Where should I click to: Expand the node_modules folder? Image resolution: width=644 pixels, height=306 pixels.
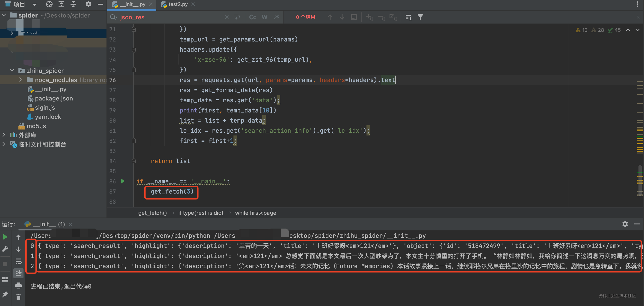tap(20, 80)
